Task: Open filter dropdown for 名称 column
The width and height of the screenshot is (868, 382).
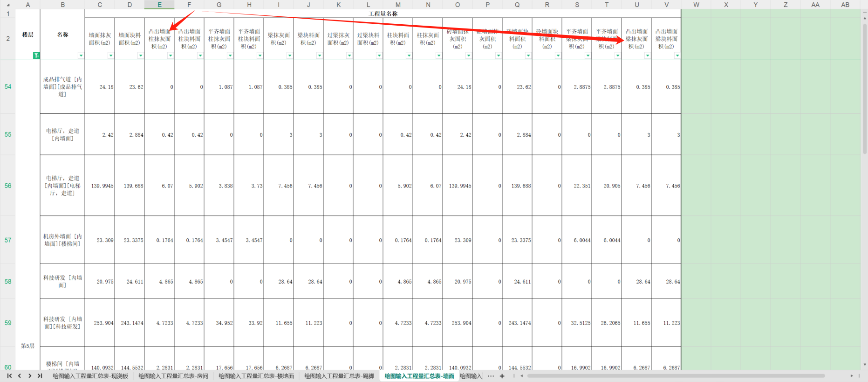Action: (81, 56)
